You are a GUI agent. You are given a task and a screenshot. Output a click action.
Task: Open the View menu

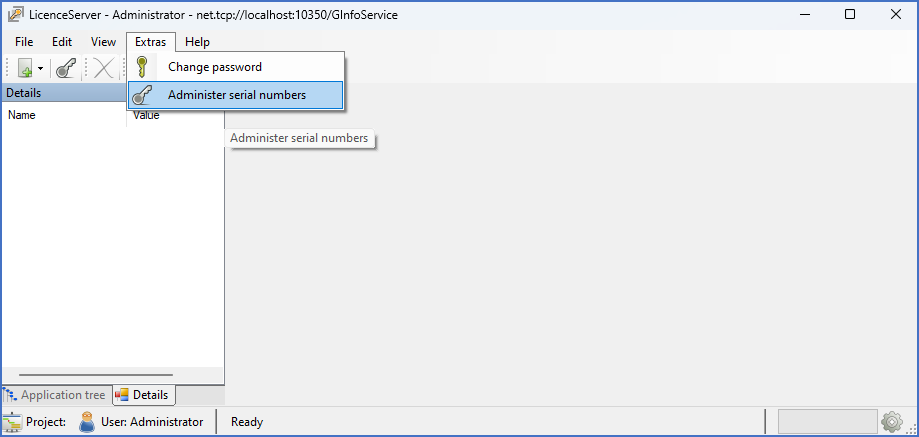point(103,42)
